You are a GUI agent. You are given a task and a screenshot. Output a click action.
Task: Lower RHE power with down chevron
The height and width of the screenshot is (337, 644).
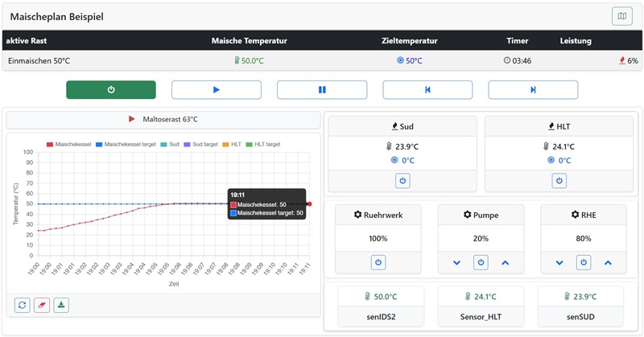(559, 262)
